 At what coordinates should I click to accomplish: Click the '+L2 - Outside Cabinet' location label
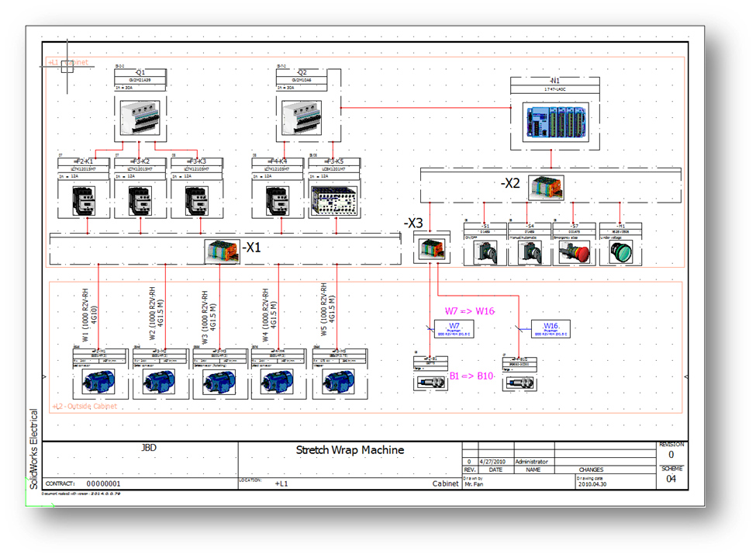[x=85, y=407]
